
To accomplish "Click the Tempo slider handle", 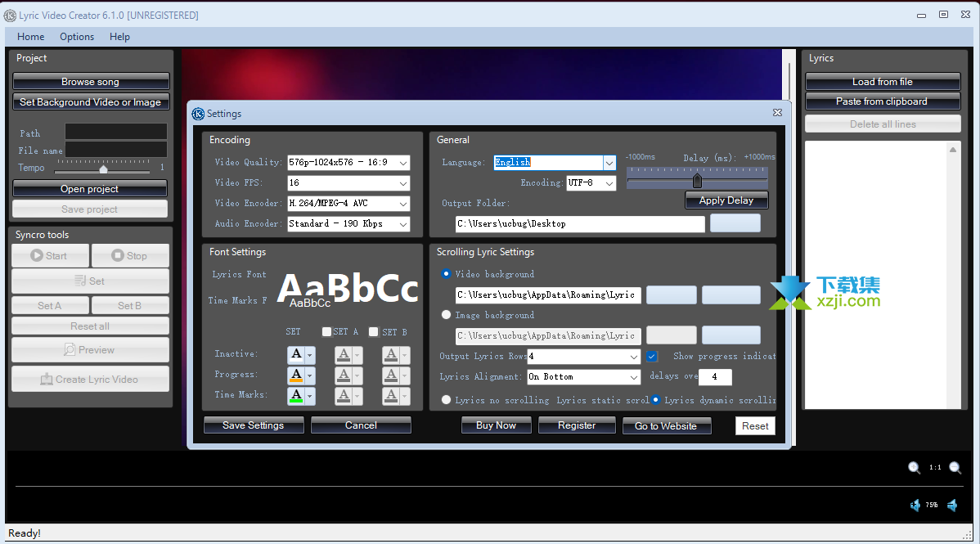I will pos(103,169).
